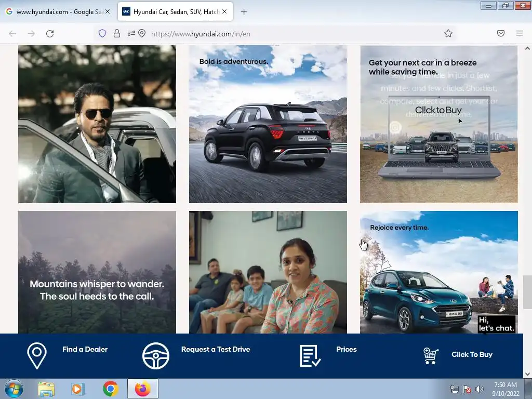Click the padlock site security icon
532x399 pixels.
point(117,33)
